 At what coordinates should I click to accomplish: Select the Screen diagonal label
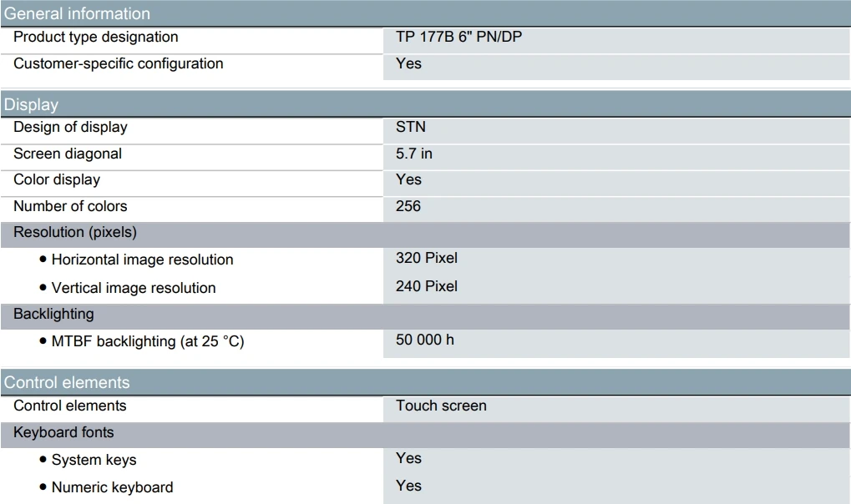point(68,154)
